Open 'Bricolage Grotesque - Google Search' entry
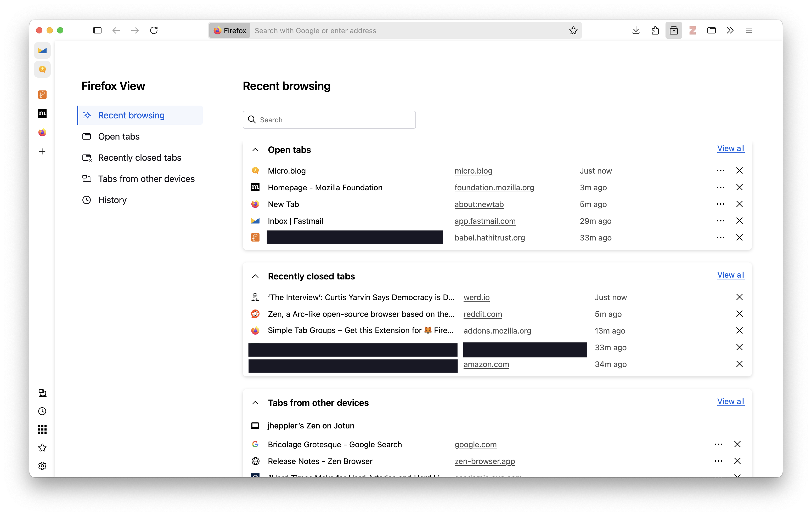This screenshot has width=812, height=516. (335, 445)
